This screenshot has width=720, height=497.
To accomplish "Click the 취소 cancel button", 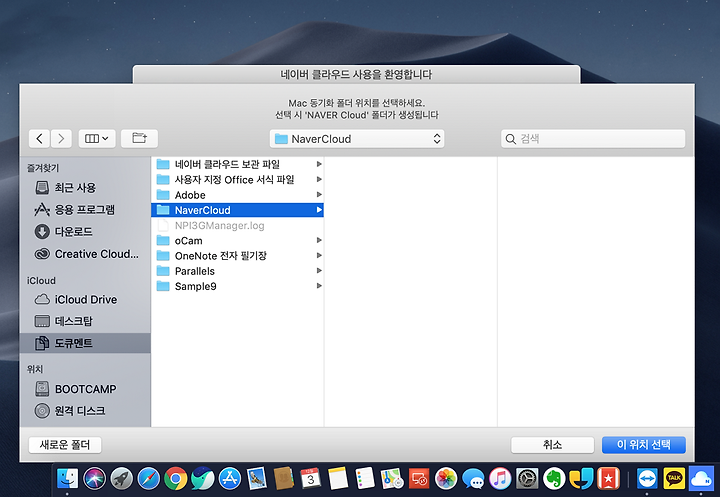I will (552, 445).
